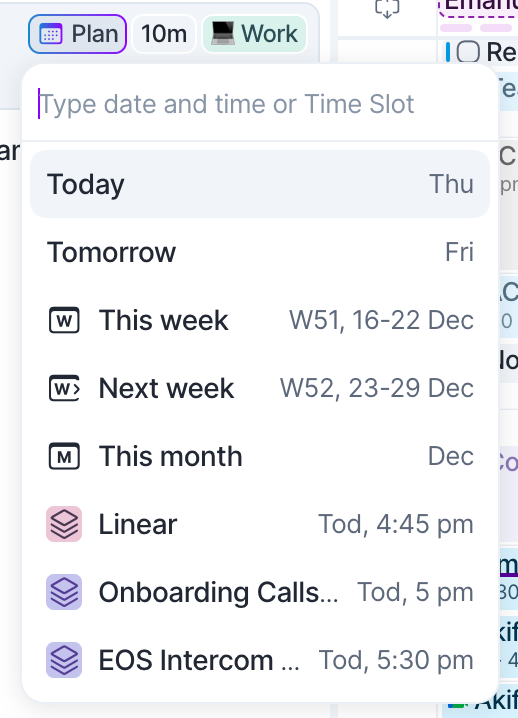Click the This week 'W' icon
Screen dimensions: 518x718
[x=64, y=320]
